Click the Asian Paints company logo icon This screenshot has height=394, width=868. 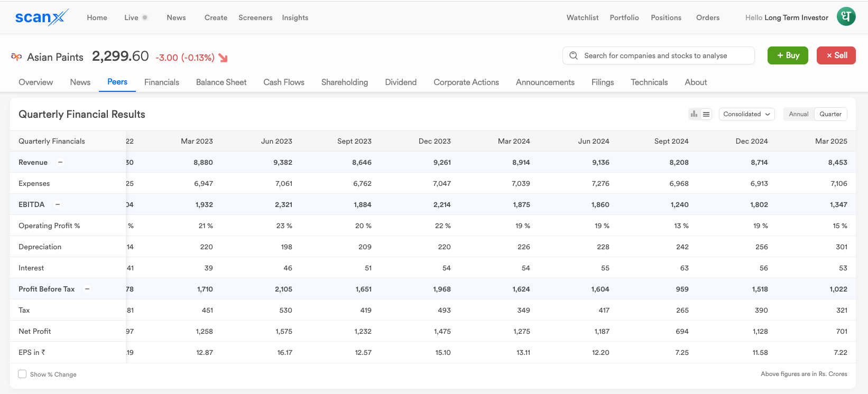[16, 57]
